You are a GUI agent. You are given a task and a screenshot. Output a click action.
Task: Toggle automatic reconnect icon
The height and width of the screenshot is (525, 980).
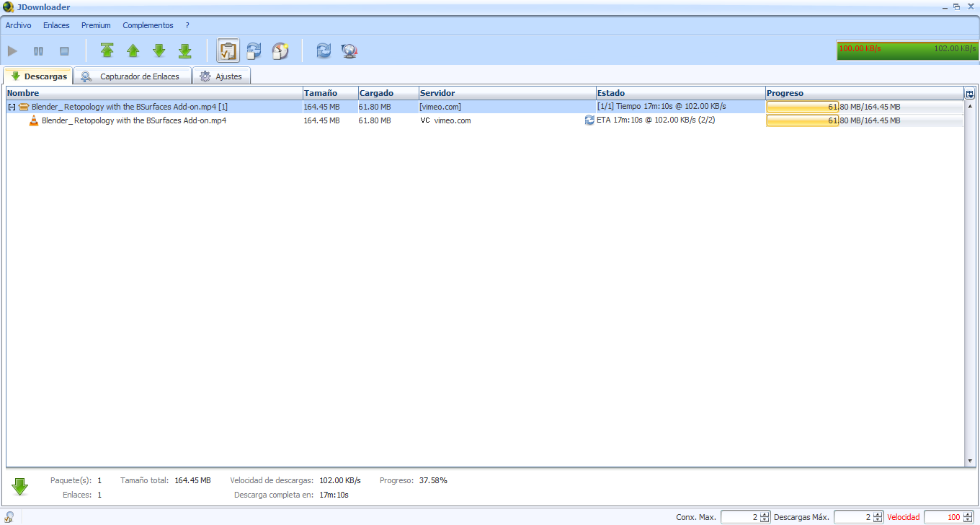(254, 50)
